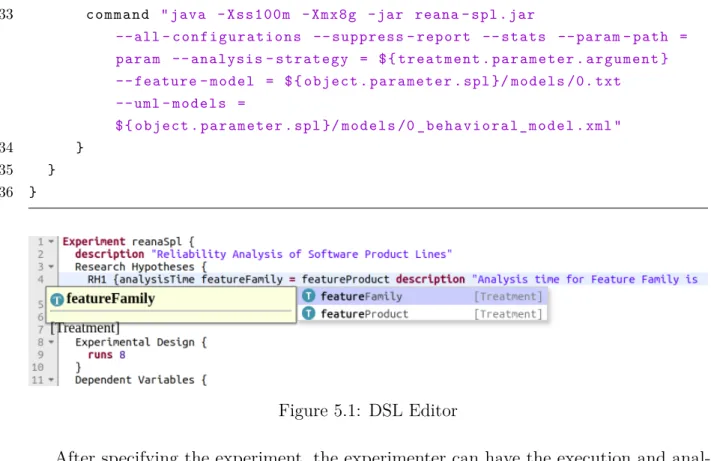Viewport: 711px width, 461px height.
Task: Click the [Treatment] tag of featureFamily suggestion
Action: pyautogui.click(x=508, y=296)
